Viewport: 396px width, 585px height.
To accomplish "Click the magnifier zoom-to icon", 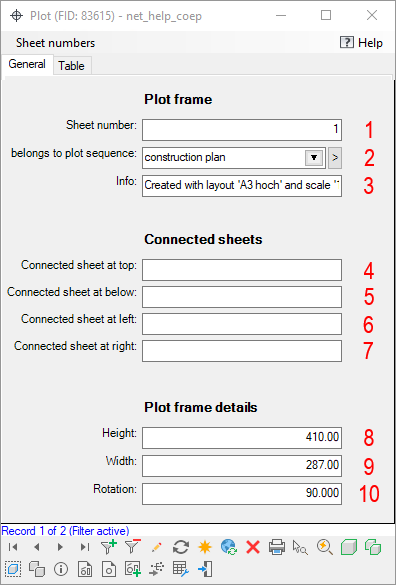I will pyautogui.click(x=325, y=547).
